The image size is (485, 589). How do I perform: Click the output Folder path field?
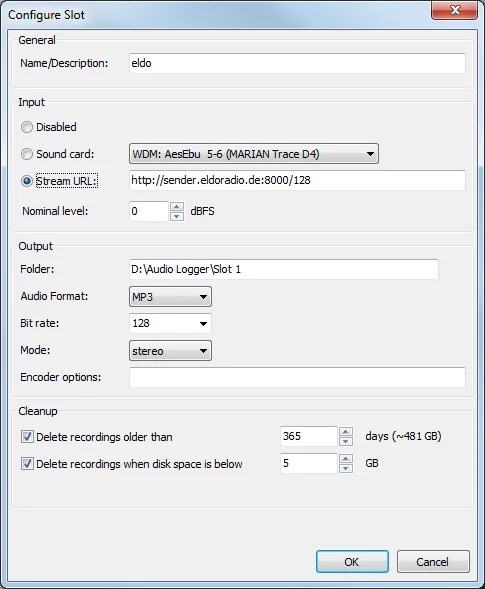[284, 269]
